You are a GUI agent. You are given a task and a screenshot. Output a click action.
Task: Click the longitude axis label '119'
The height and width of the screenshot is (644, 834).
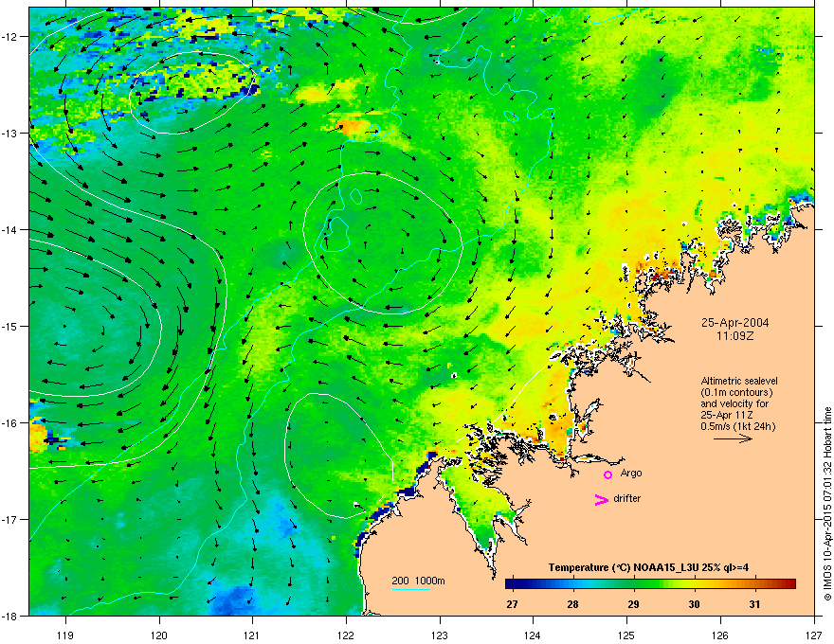click(65, 635)
